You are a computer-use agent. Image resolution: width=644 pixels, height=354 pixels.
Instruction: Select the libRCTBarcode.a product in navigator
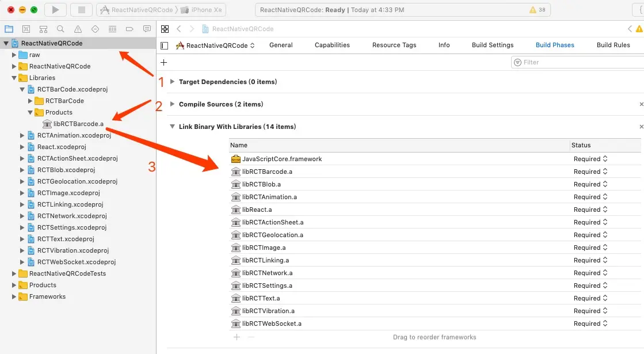[x=78, y=124]
